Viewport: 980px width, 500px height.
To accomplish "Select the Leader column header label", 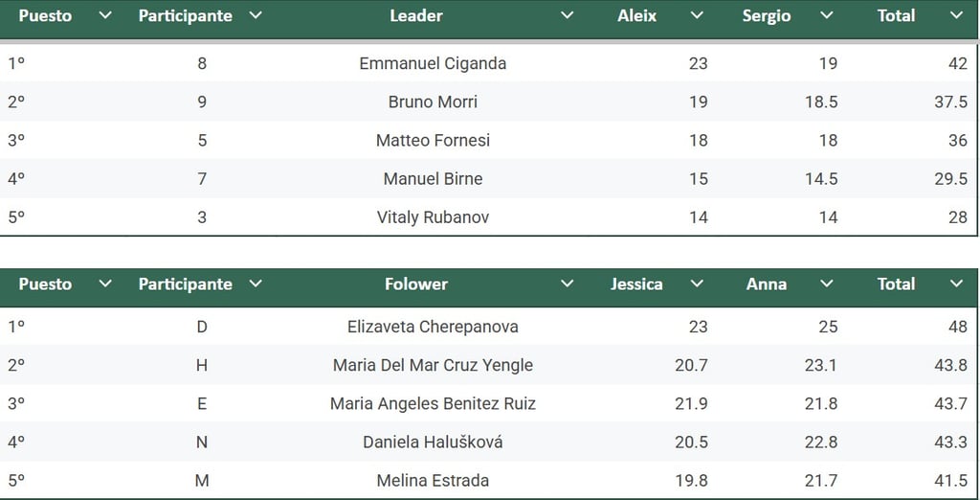I will (x=416, y=15).
